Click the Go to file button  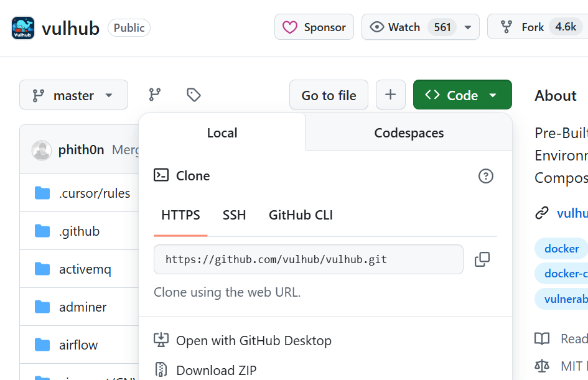pos(329,95)
